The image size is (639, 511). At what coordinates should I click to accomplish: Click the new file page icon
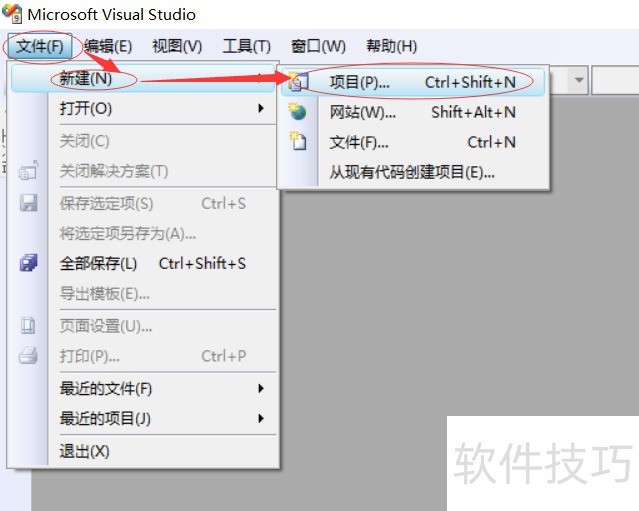tap(298, 141)
